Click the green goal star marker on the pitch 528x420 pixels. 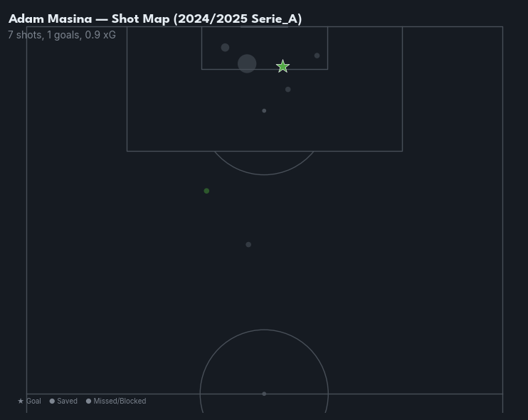click(x=283, y=66)
